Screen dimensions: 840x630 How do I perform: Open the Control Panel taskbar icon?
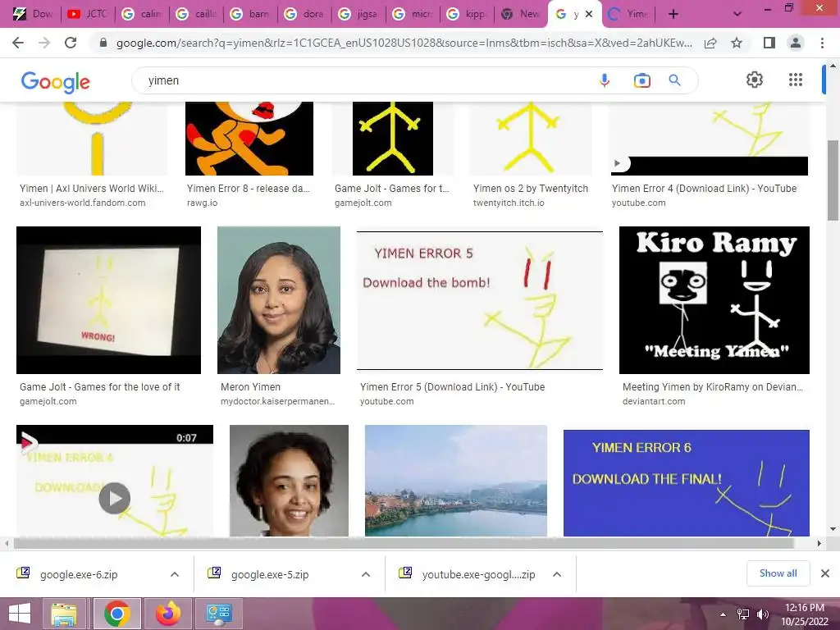tap(219, 614)
